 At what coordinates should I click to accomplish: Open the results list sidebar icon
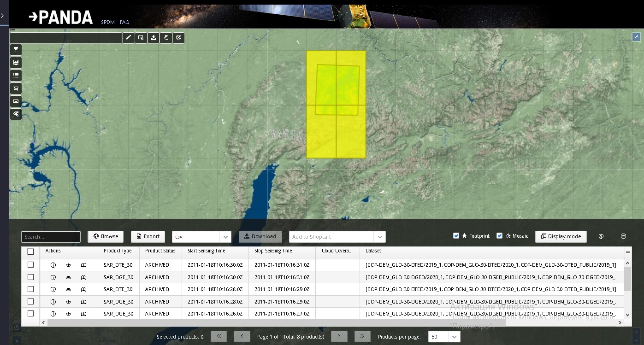16,76
